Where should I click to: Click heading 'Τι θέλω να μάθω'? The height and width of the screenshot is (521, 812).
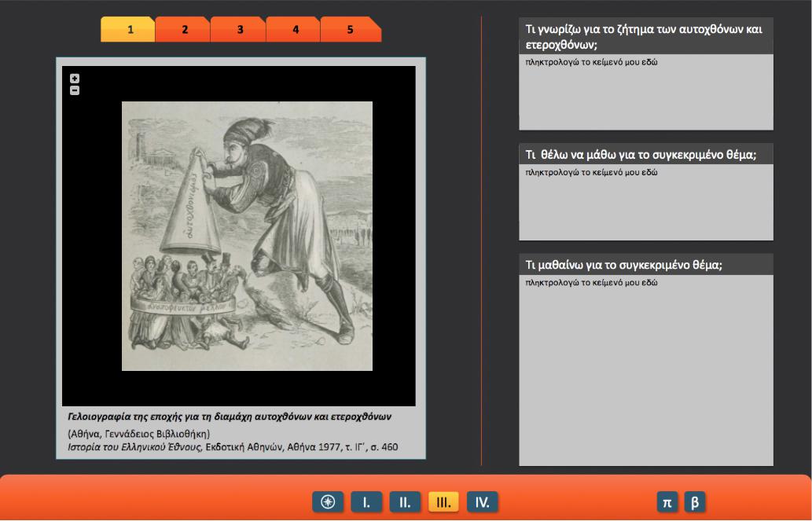641,154
